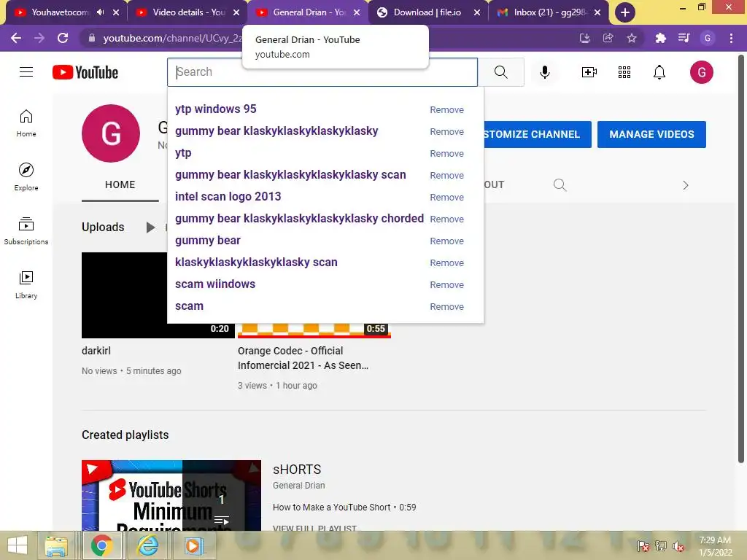Screen dimensions: 747x560
Task: Open the Create video camera icon
Action: click(589, 72)
